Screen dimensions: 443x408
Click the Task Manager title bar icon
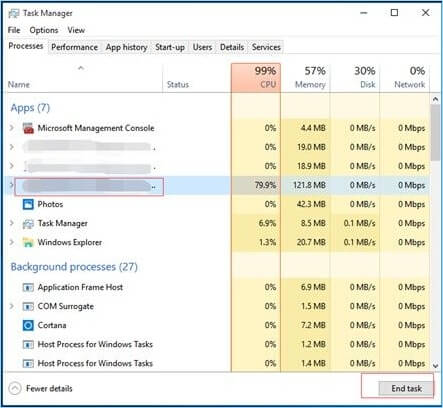click(x=14, y=13)
